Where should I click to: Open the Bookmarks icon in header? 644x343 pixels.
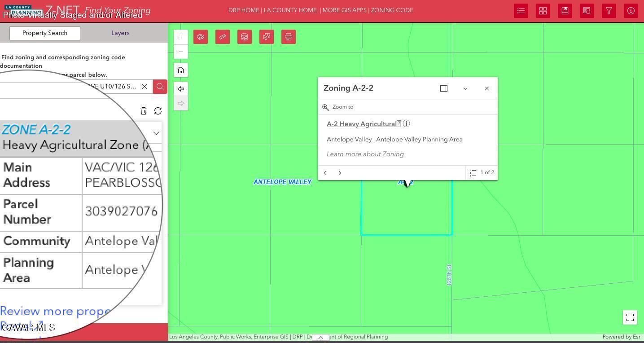coord(565,11)
